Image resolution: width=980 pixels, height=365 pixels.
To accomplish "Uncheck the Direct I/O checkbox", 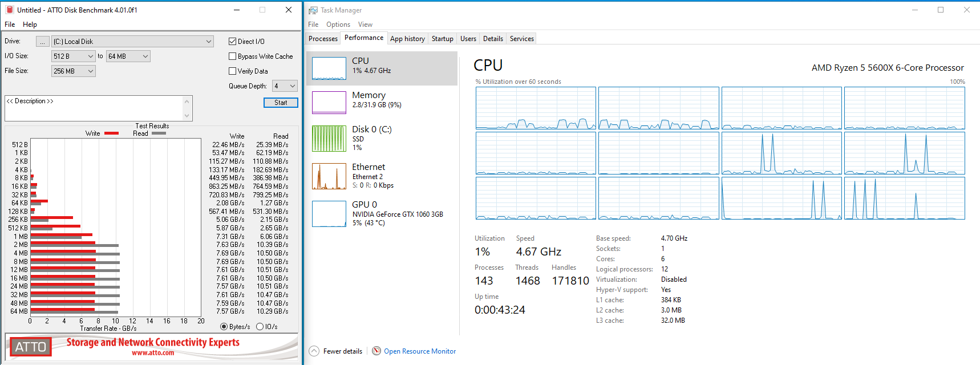I will (x=233, y=42).
